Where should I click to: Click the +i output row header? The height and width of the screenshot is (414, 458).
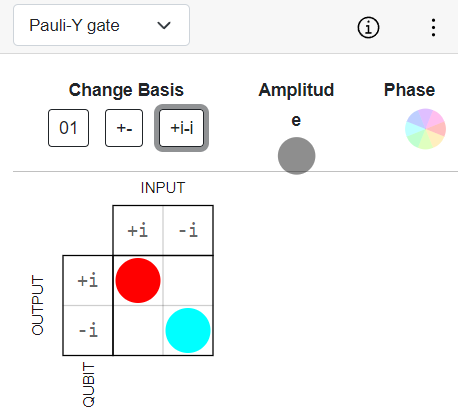[x=88, y=280]
